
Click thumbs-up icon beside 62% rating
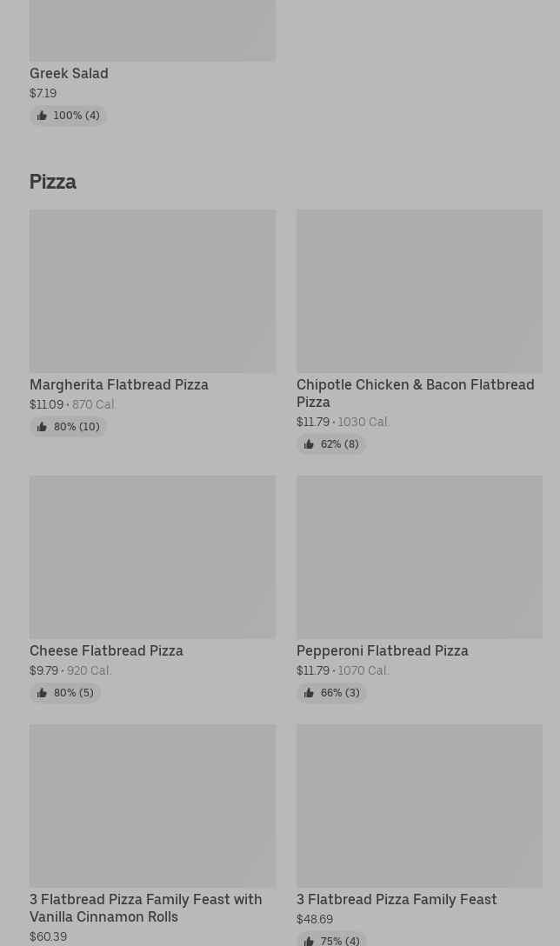309,444
